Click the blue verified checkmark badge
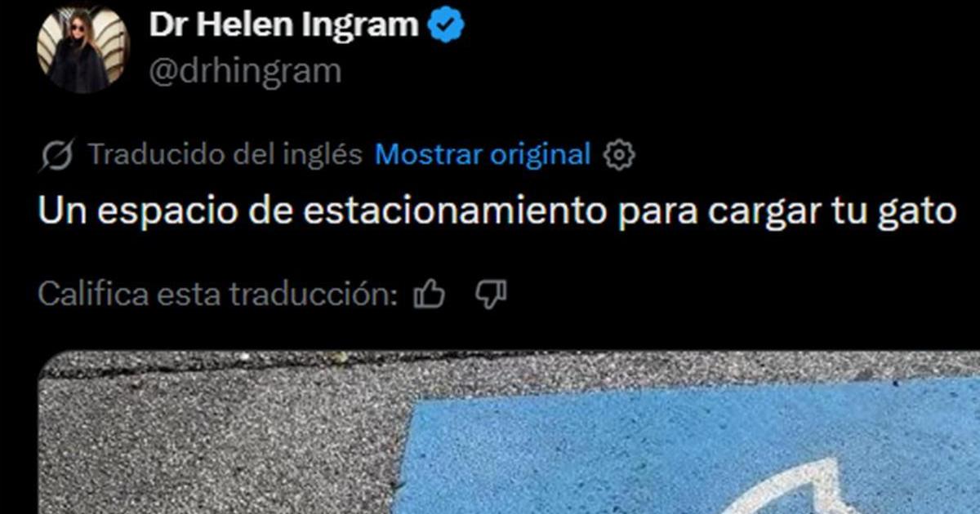 click(446, 26)
